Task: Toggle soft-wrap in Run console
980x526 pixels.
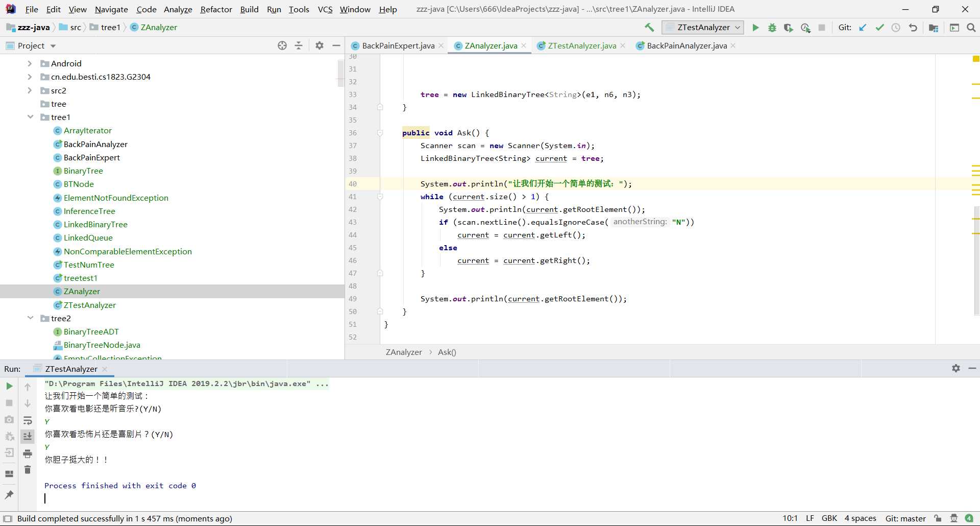Action: (28, 420)
